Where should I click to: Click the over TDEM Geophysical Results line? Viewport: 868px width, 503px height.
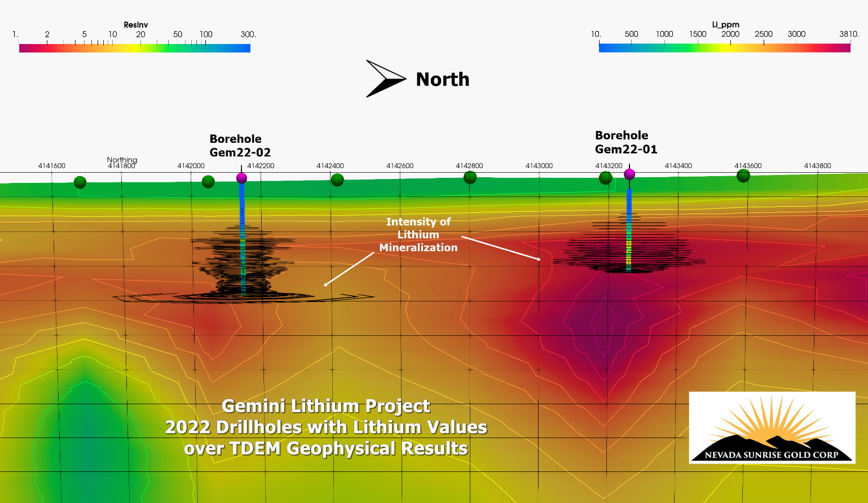pos(326,448)
